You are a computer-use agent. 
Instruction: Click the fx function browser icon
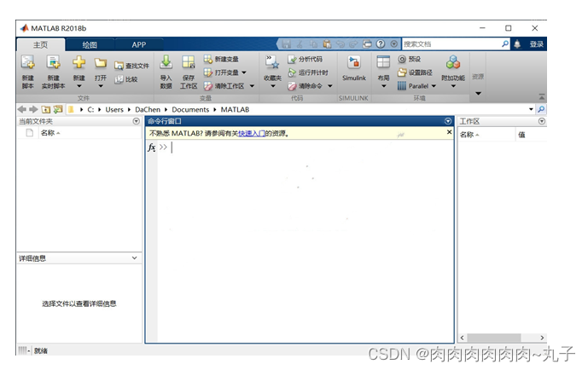(152, 147)
